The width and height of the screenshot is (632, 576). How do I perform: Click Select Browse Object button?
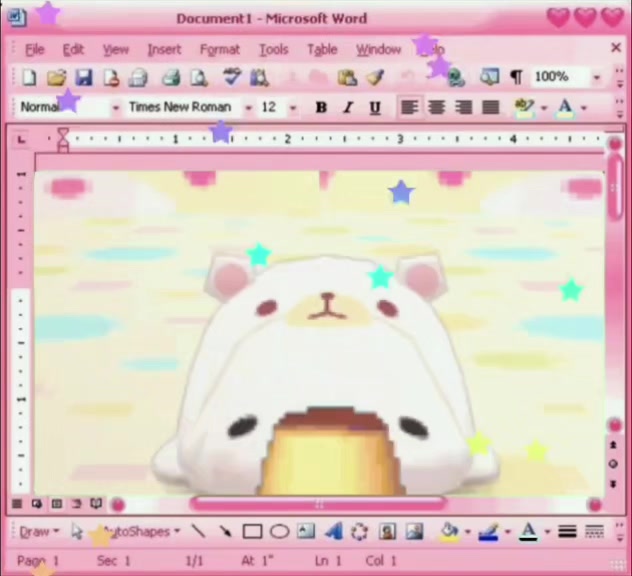613,464
